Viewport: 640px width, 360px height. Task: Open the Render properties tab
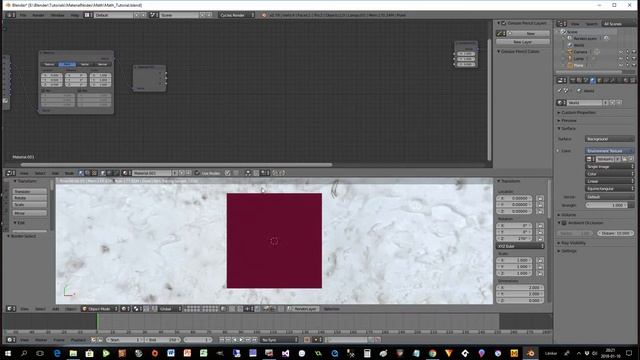pos(573,80)
